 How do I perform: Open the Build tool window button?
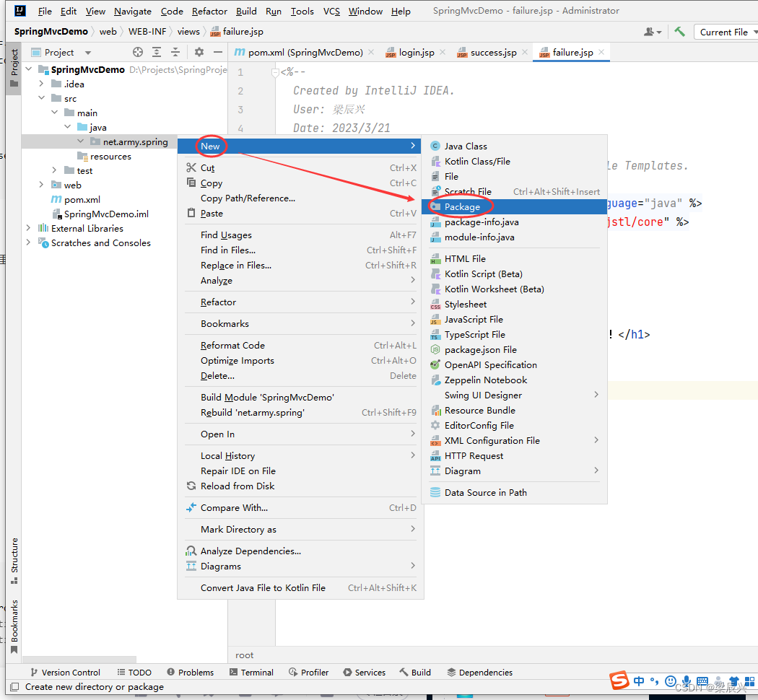[x=415, y=672]
